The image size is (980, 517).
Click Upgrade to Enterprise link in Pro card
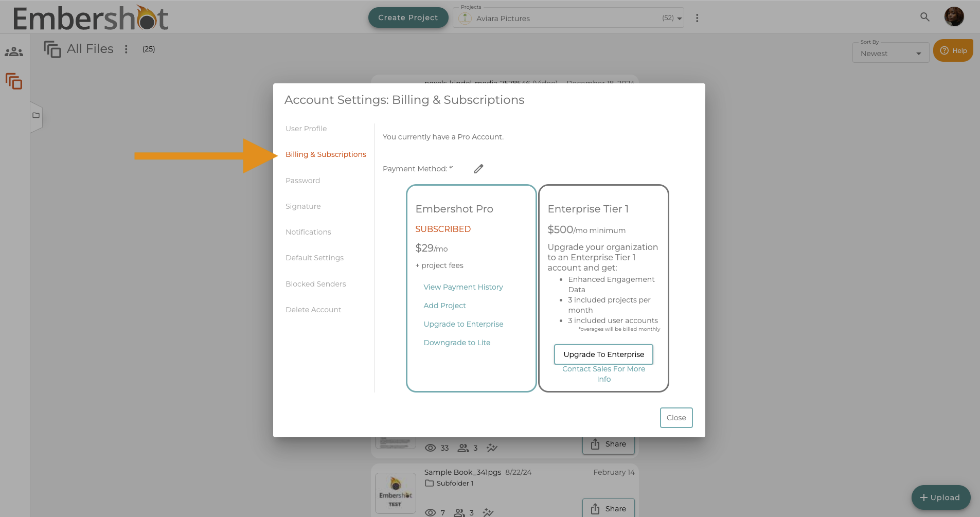pyautogui.click(x=463, y=324)
